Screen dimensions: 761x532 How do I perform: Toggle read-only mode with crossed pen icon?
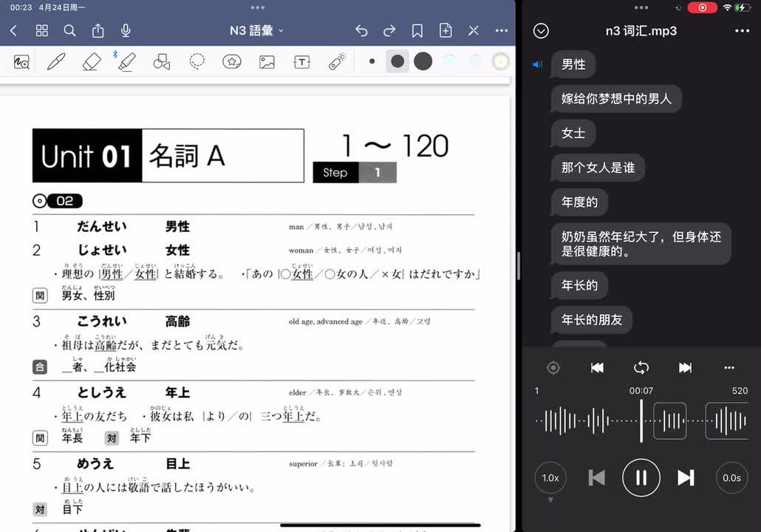click(x=474, y=30)
